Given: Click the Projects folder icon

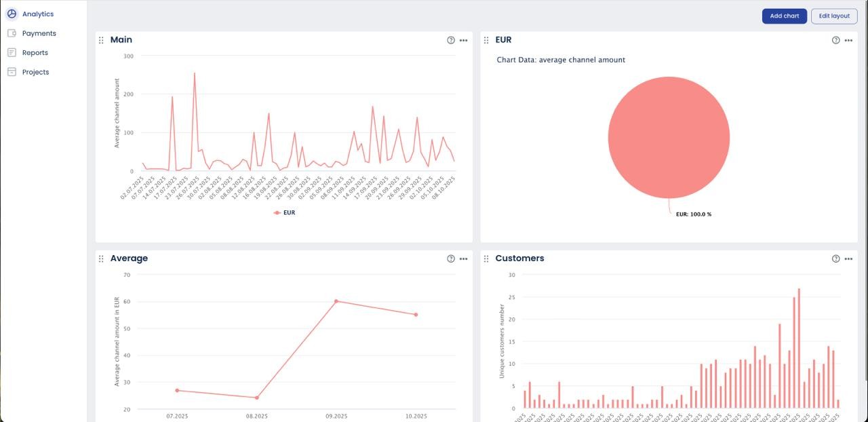Looking at the screenshot, I should click(12, 71).
